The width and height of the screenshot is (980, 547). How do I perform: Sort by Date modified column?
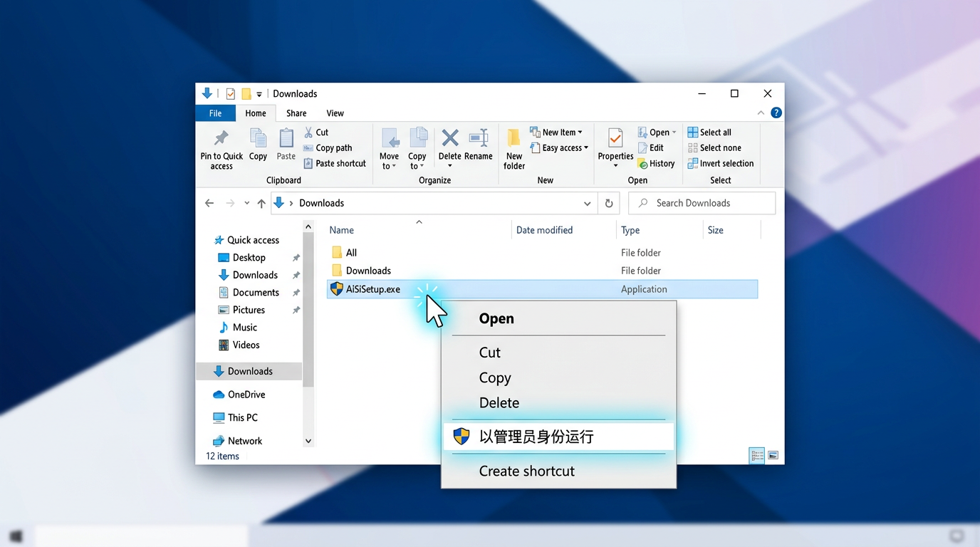coord(544,230)
